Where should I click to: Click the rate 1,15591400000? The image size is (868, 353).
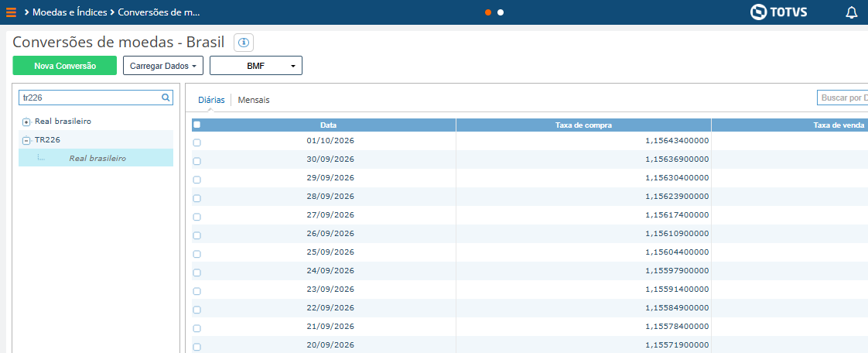677,290
